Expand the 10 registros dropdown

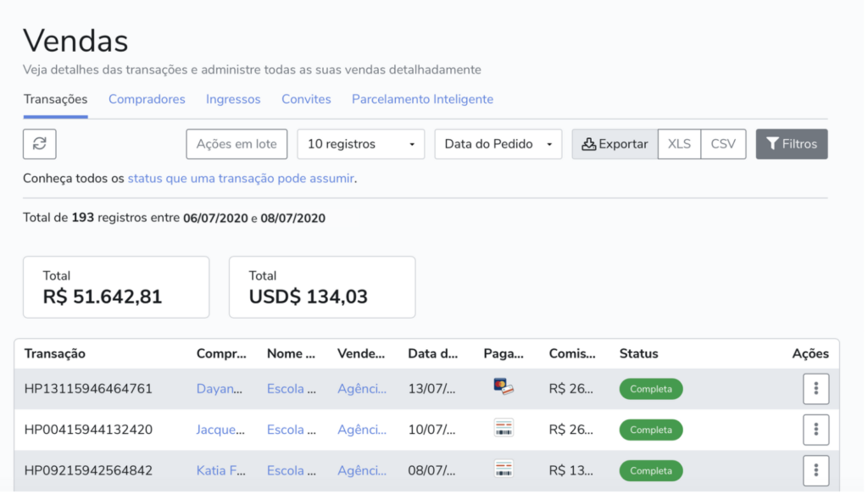tap(360, 144)
